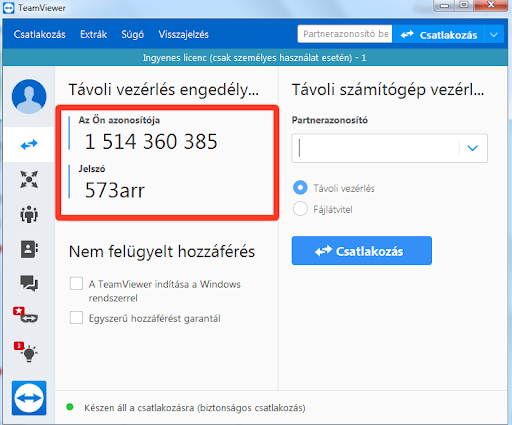The image size is (512, 425).
Task: Minimize the TeamViewer window
Action: (x=444, y=5)
